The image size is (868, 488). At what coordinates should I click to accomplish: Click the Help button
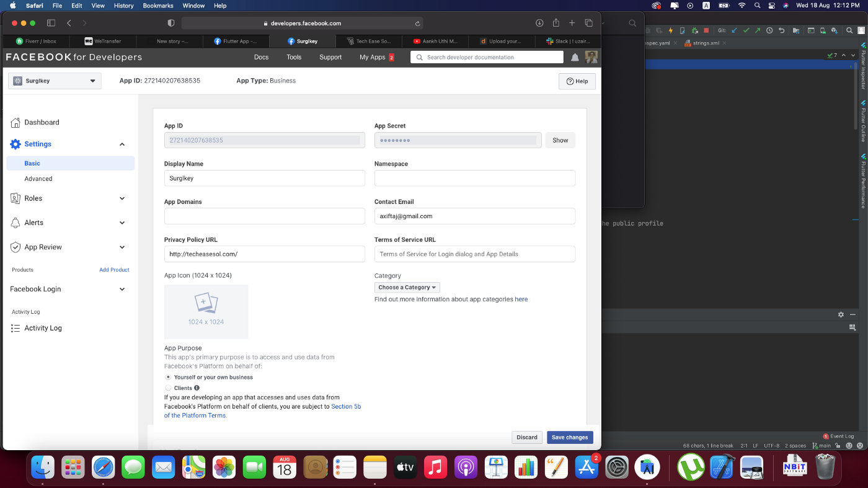pos(577,81)
